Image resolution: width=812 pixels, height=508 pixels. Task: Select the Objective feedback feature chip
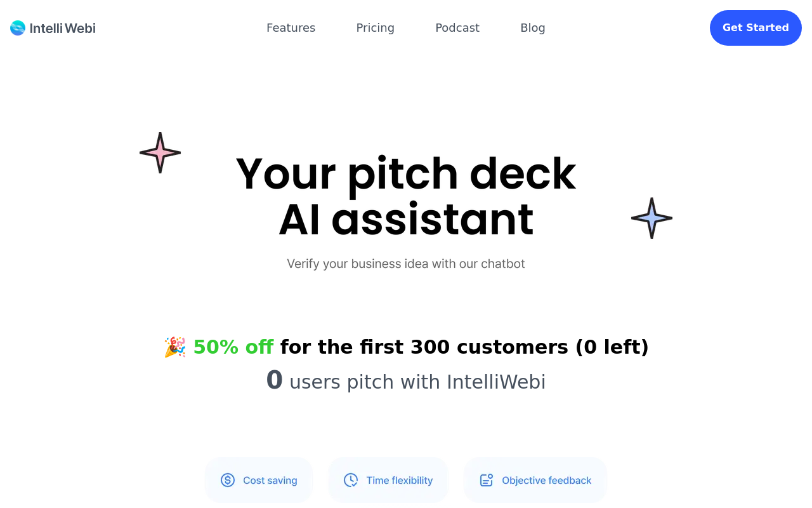pos(535,480)
